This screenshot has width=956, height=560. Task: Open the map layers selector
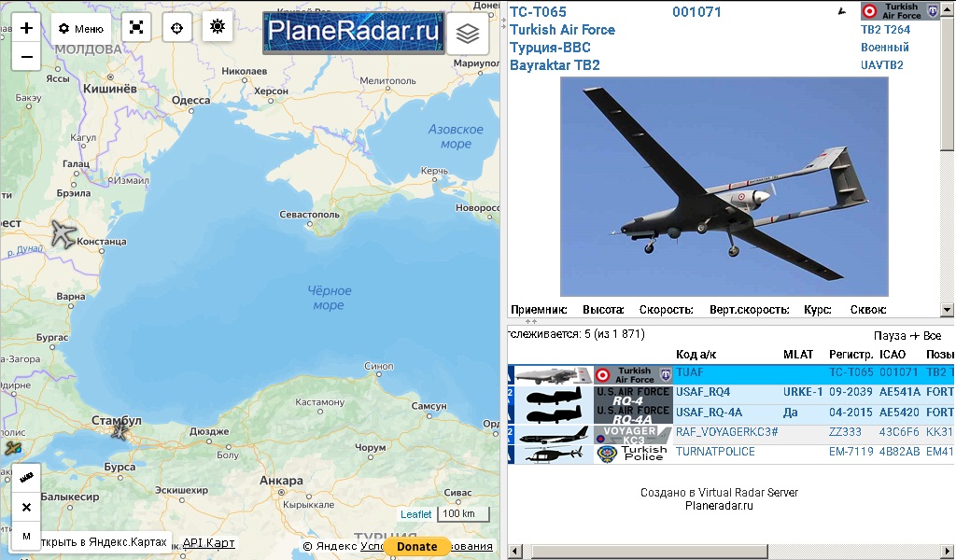[468, 33]
